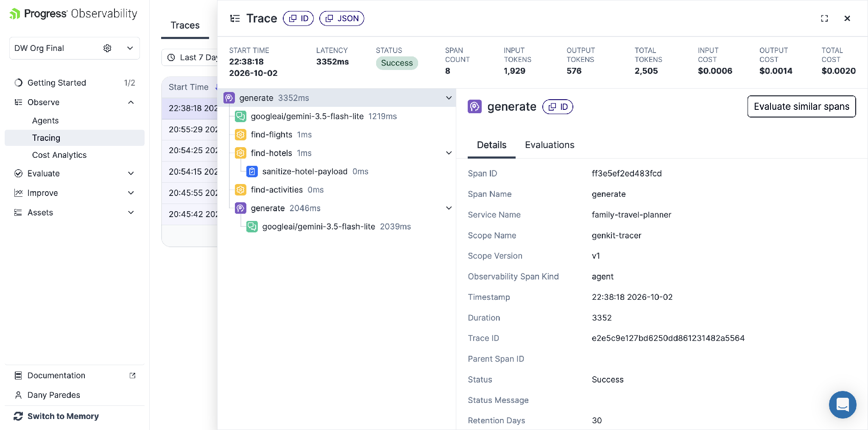Click the 1219ms gemini span chat icon
868x430 pixels.
[x=240, y=116]
